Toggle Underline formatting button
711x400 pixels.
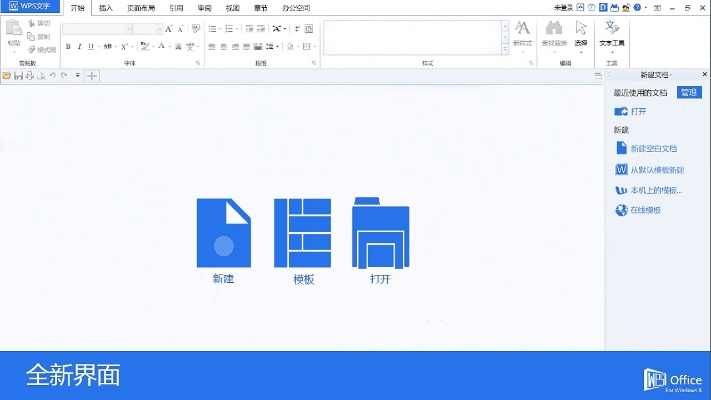pos(91,46)
